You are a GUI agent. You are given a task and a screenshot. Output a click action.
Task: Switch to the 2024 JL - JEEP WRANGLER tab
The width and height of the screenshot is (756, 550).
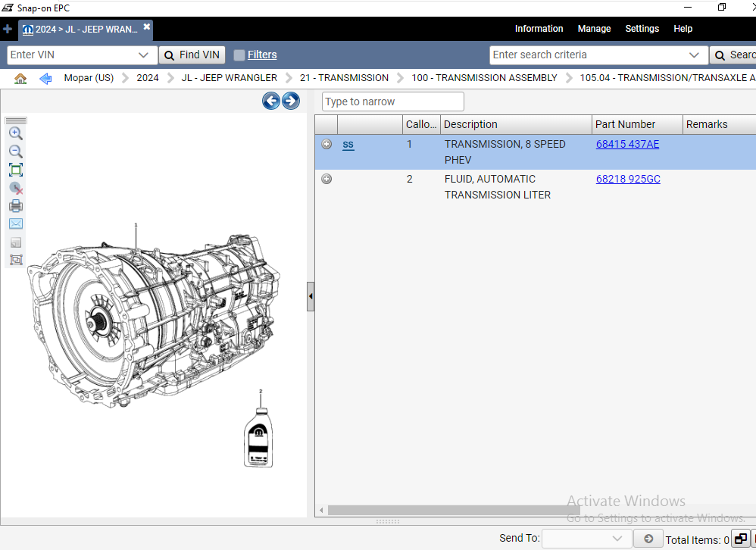[83, 29]
